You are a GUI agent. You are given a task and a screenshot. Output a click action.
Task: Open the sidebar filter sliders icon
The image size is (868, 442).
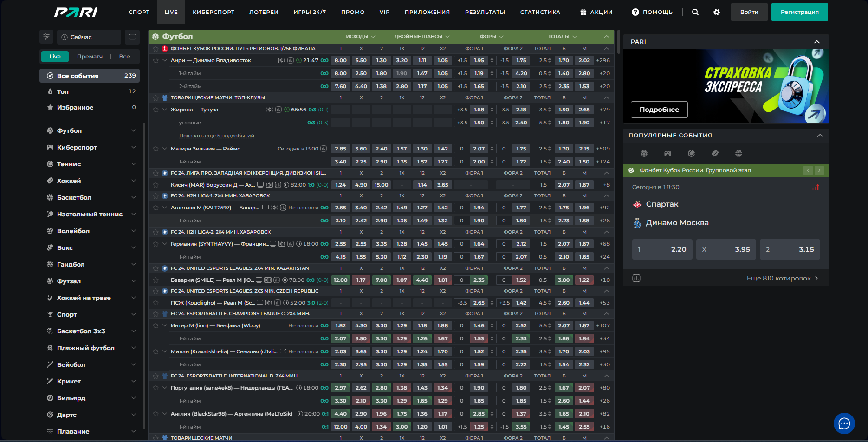[46, 37]
